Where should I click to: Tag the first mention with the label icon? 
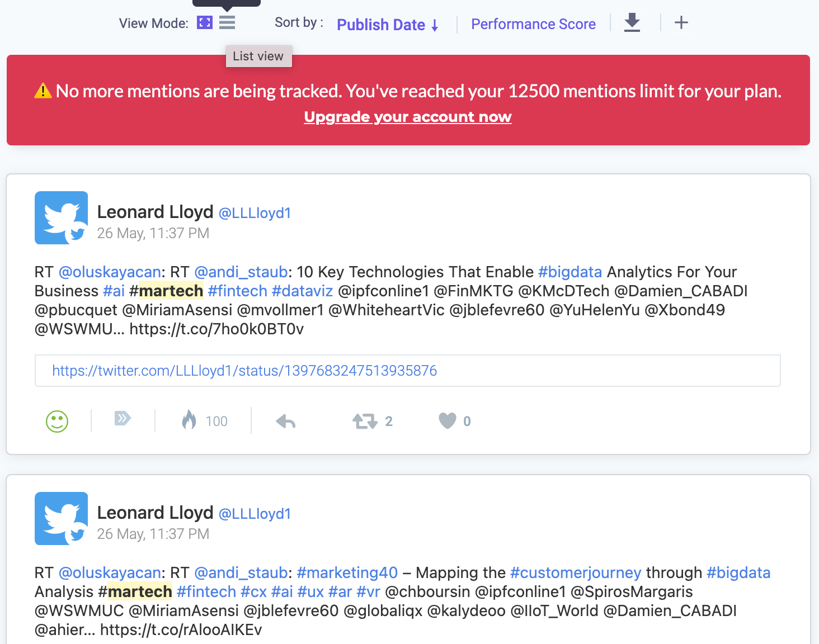point(123,418)
